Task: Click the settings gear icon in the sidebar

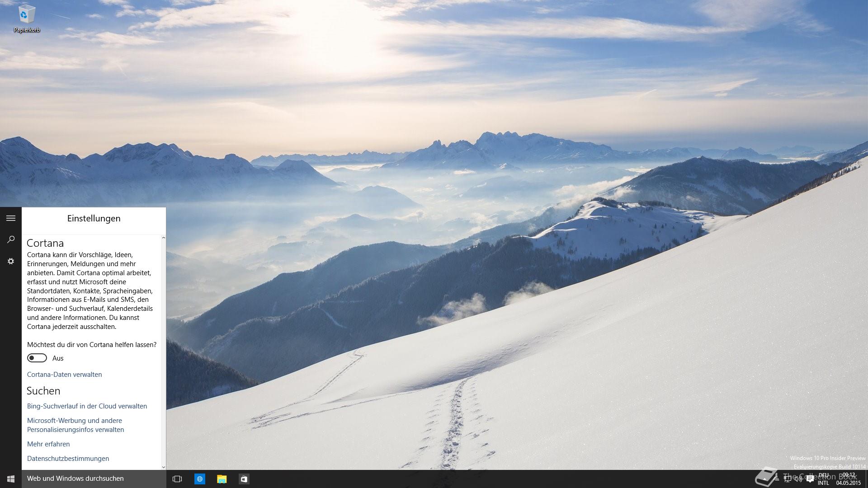Action: (x=11, y=261)
